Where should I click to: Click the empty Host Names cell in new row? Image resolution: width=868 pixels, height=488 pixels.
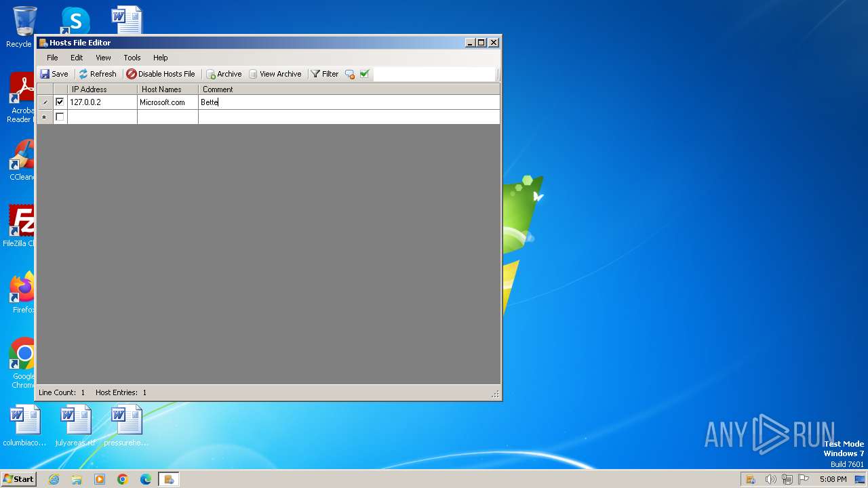pos(167,117)
